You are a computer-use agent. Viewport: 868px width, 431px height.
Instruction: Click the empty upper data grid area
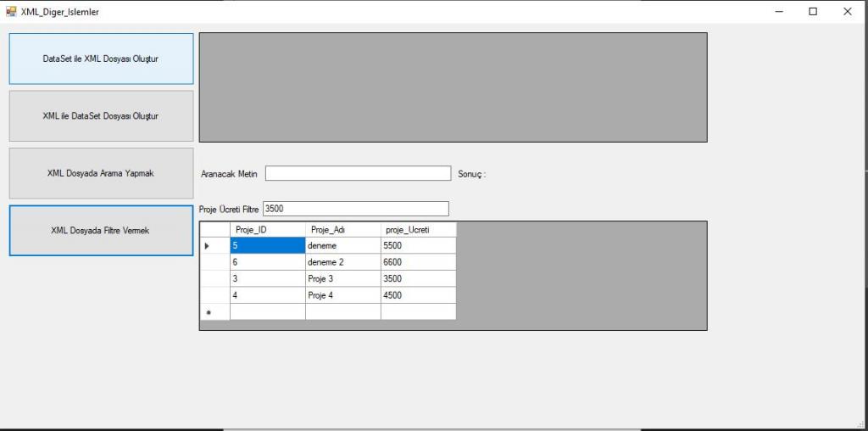[453, 87]
